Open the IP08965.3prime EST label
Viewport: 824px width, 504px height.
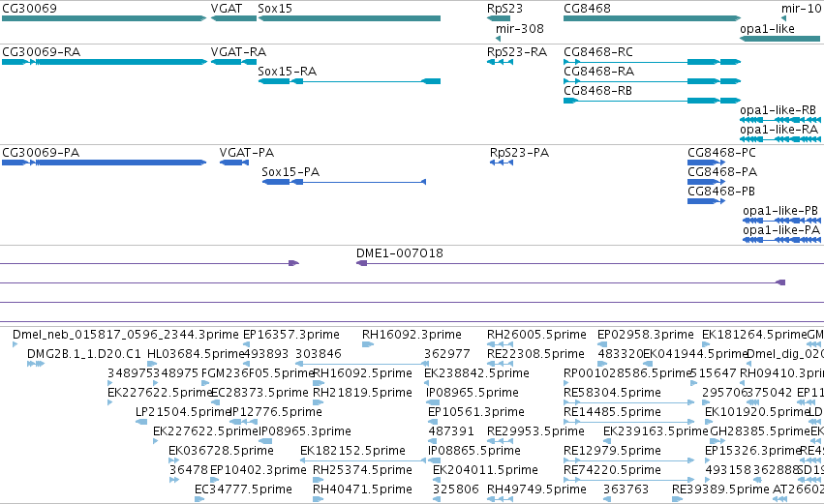305,431
